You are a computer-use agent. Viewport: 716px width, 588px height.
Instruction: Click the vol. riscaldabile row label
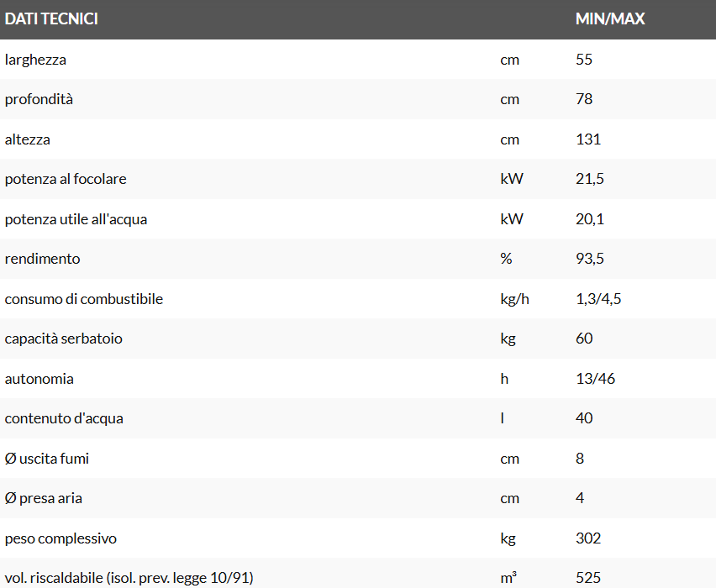click(x=129, y=578)
